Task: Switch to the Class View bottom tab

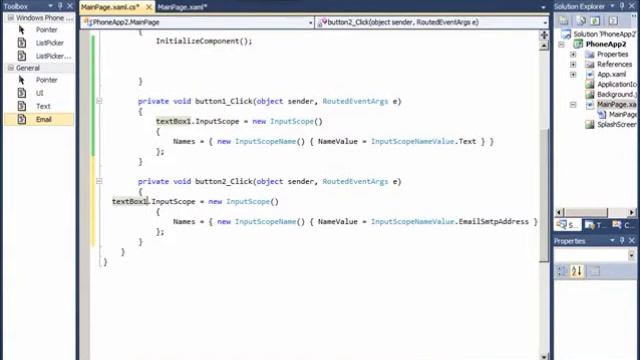Action: pyautogui.click(x=622, y=225)
